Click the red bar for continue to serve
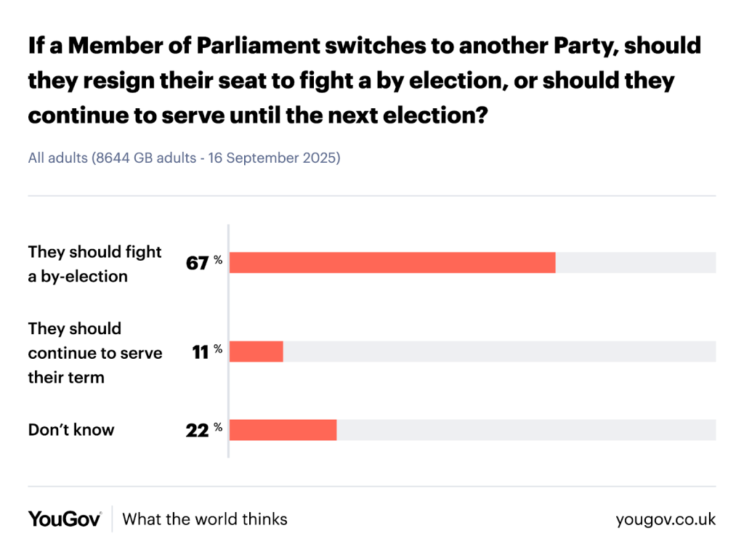Screen dimensions: 744x560 (x=256, y=352)
